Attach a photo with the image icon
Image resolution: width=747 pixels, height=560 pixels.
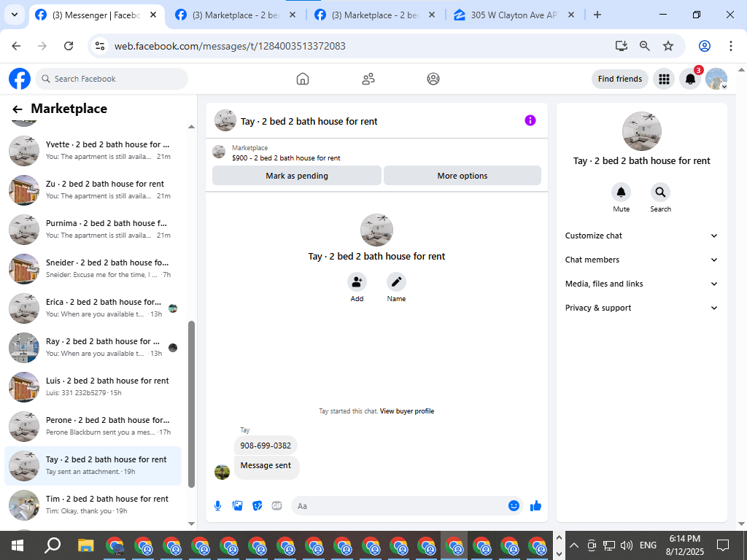click(x=237, y=506)
